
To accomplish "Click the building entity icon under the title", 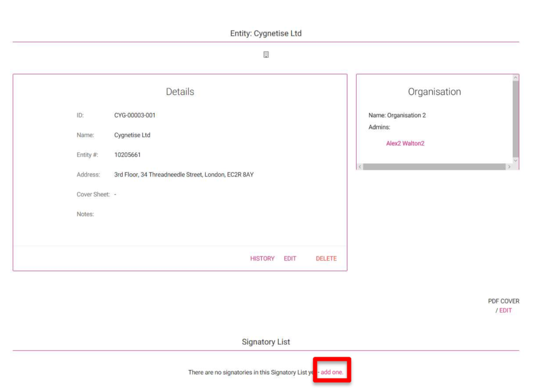I will click(266, 55).
